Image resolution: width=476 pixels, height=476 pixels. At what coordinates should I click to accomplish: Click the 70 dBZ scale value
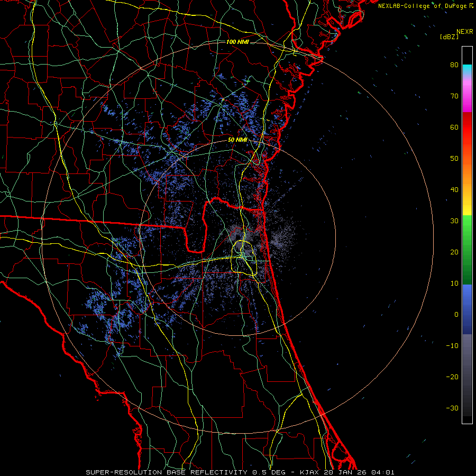[x=454, y=96]
